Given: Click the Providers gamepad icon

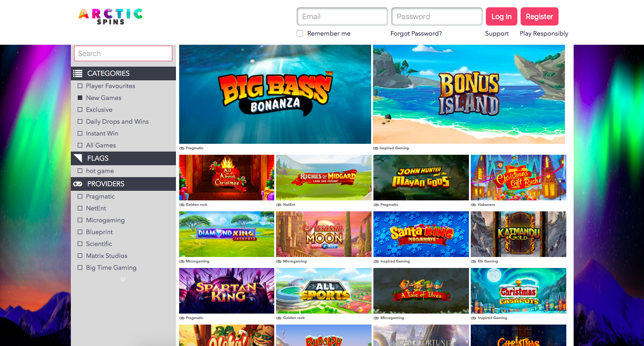Looking at the screenshot, I should 78,184.
